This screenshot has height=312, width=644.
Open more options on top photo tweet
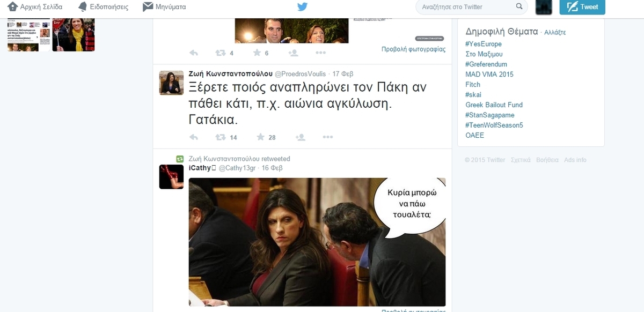pyautogui.click(x=320, y=53)
